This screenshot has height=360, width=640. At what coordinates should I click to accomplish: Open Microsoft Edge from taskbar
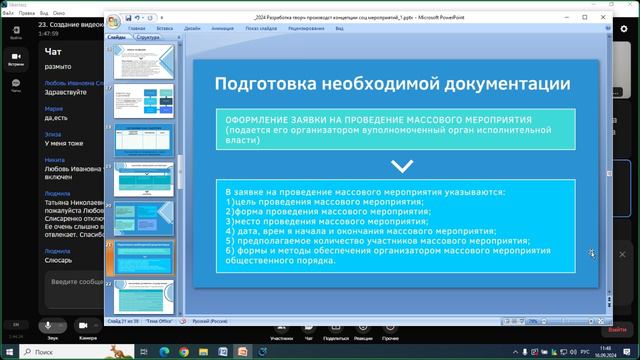click(164, 352)
